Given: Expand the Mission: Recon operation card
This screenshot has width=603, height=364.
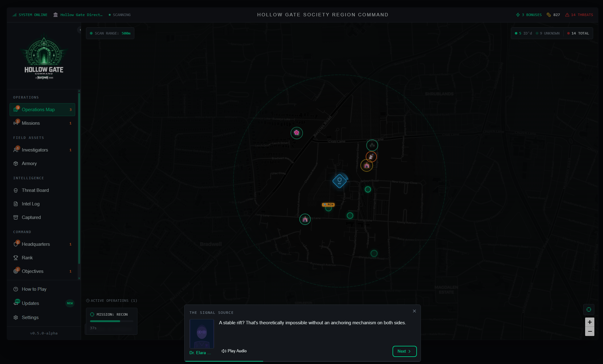Looking at the screenshot, I should tap(112, 314).
